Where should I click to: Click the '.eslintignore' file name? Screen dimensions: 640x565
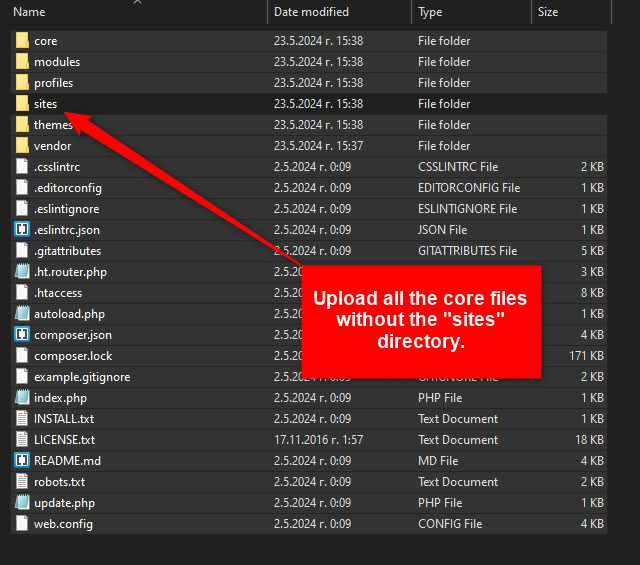tap(67, 209)
